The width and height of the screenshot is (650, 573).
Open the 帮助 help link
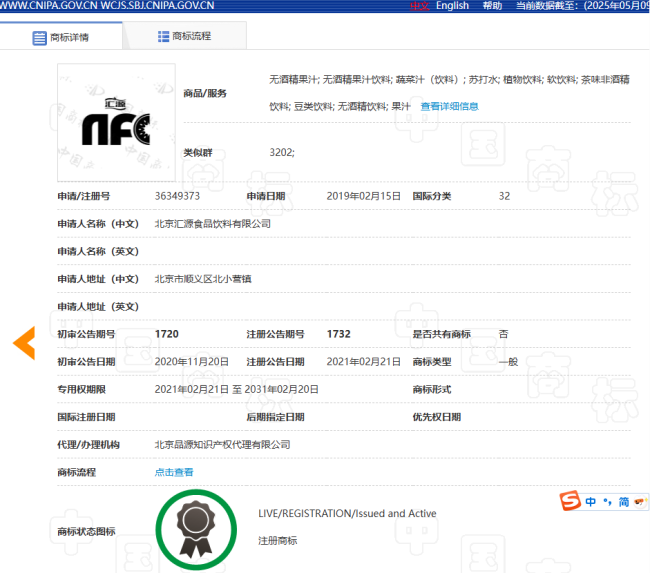click(492, 6)
